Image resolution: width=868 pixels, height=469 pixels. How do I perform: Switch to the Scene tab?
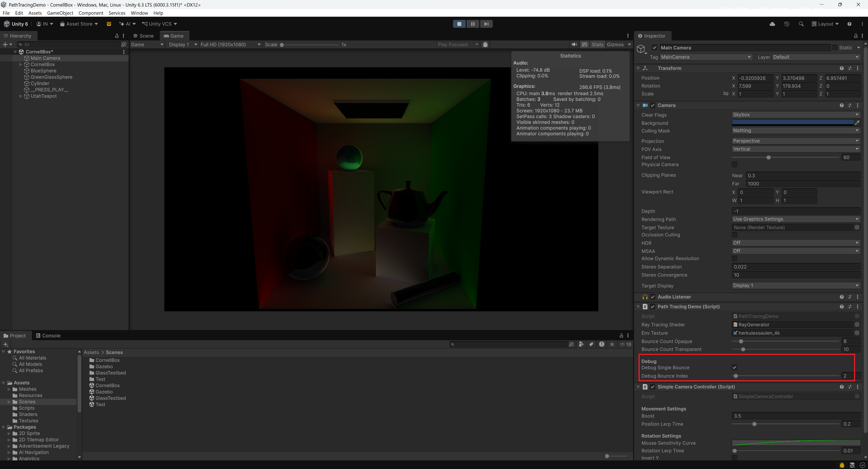[x=143, y=36]
